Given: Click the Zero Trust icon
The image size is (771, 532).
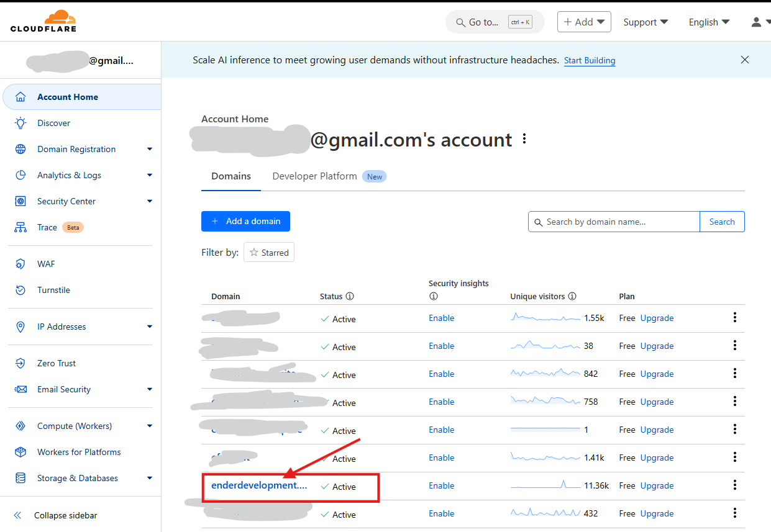Looking at the screenshot, I should tap(21, 363).
